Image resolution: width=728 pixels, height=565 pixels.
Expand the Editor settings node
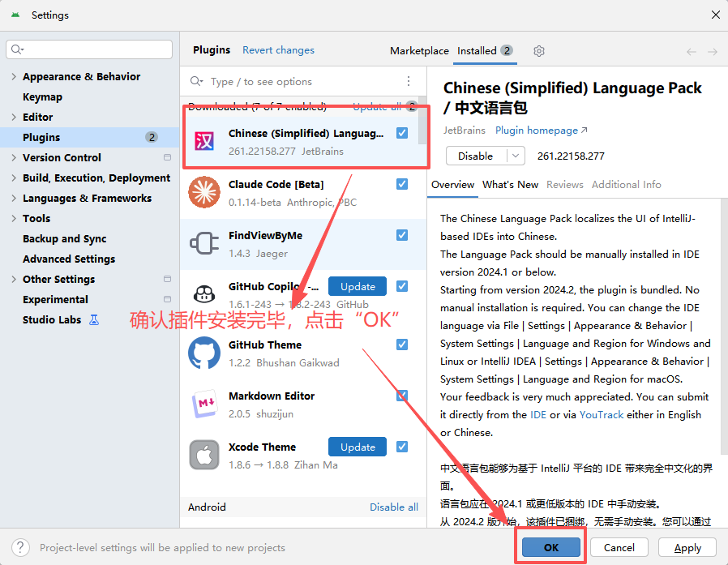tap(14, 117)
